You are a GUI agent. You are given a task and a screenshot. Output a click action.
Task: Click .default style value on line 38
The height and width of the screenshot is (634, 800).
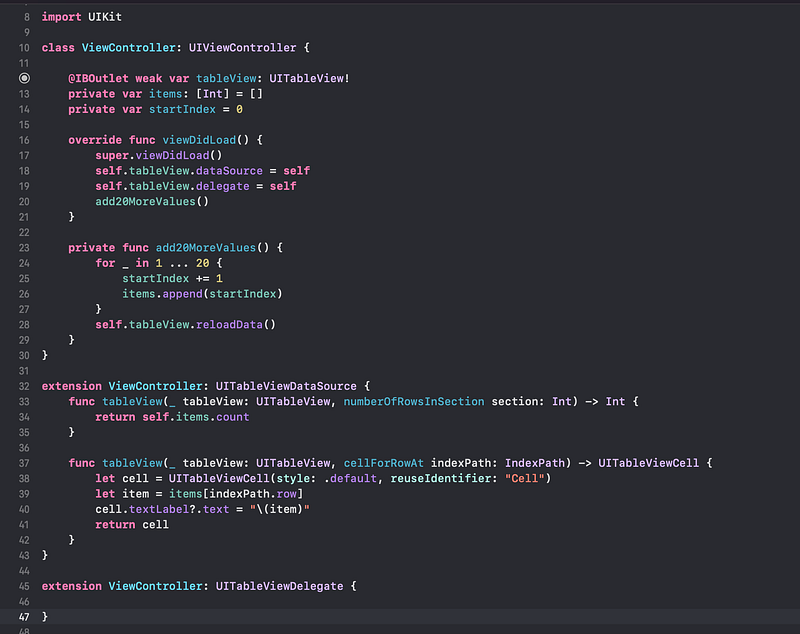point(350,478)
